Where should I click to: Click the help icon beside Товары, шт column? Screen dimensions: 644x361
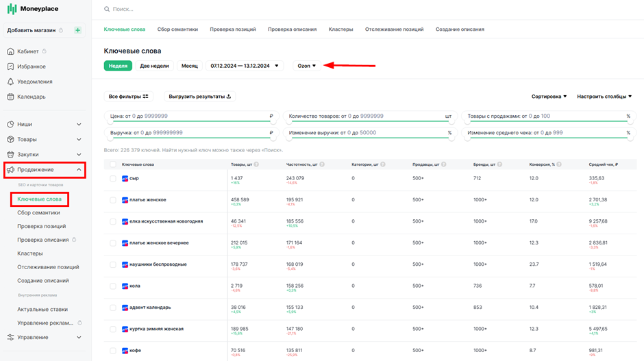(256, 164)
